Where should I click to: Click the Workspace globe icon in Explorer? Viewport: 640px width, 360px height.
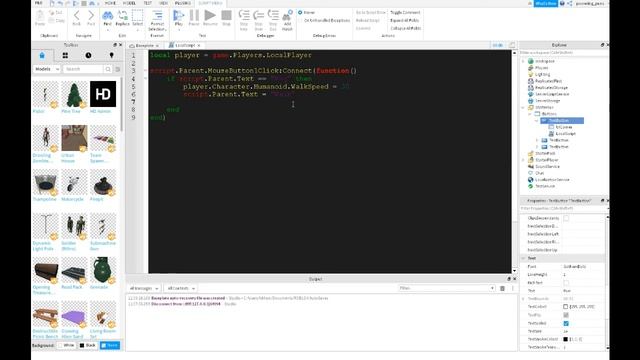tap(531, 61)
